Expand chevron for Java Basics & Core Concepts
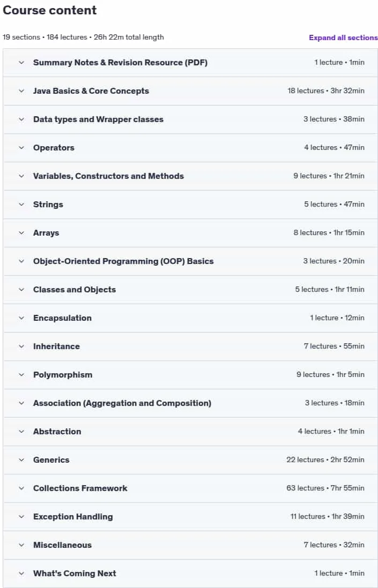Image resolution: width=378 pixels, height=588 pixels. click(x=21, y=91)
